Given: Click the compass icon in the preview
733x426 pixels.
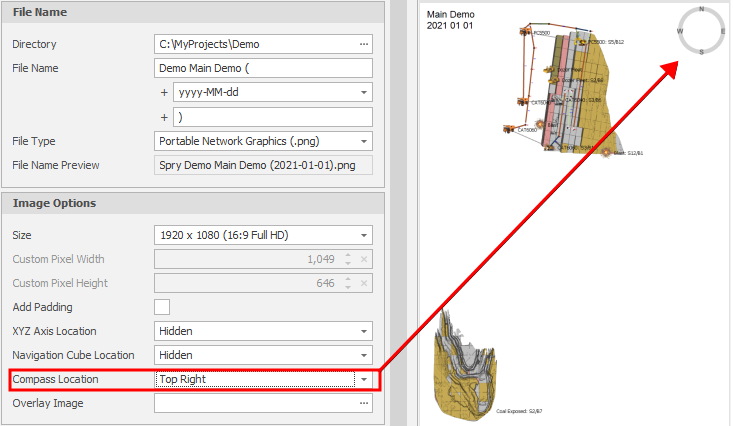Looking at the screenshot, I should point(701,30).
